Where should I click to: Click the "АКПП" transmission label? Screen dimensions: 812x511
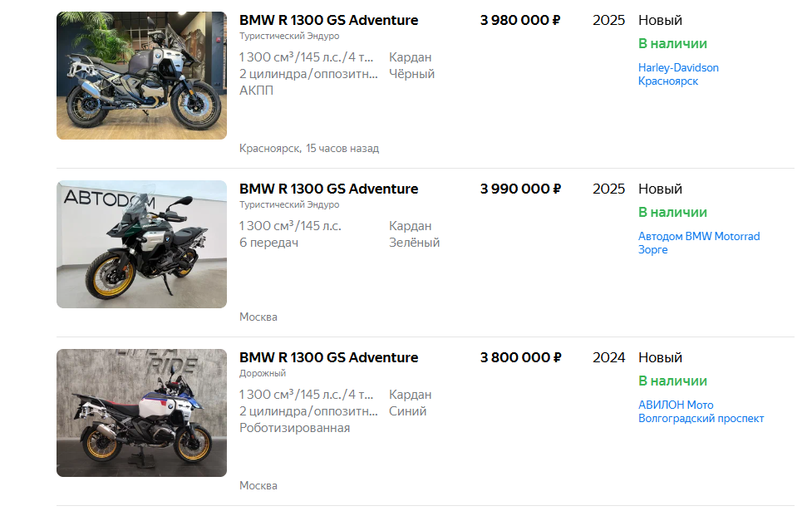[x=256, y=91]
